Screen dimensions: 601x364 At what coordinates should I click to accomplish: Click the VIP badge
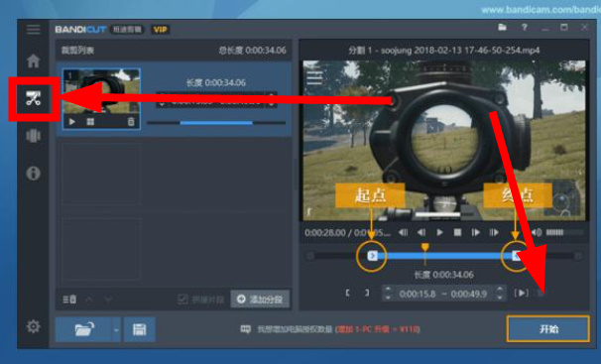[x=160, y=30]
